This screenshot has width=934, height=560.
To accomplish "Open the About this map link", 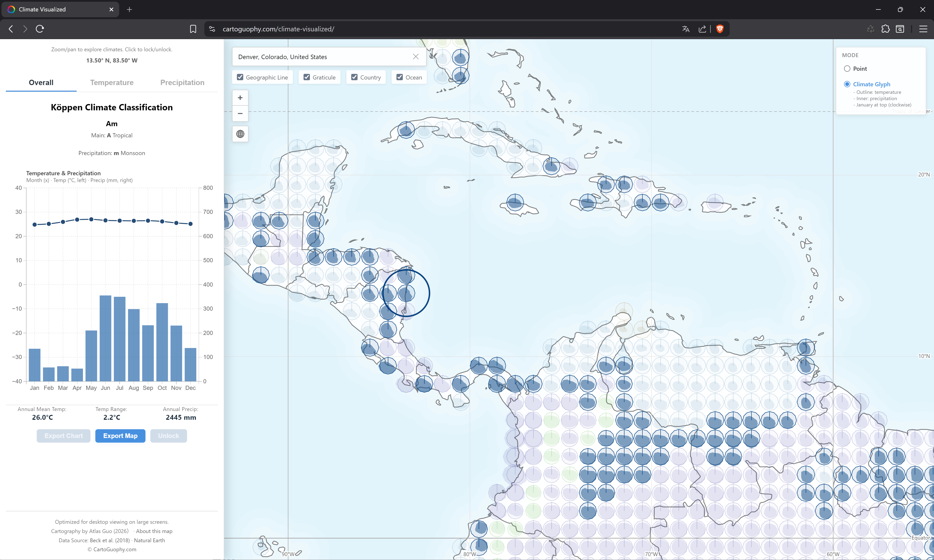I will pos(154,531).
